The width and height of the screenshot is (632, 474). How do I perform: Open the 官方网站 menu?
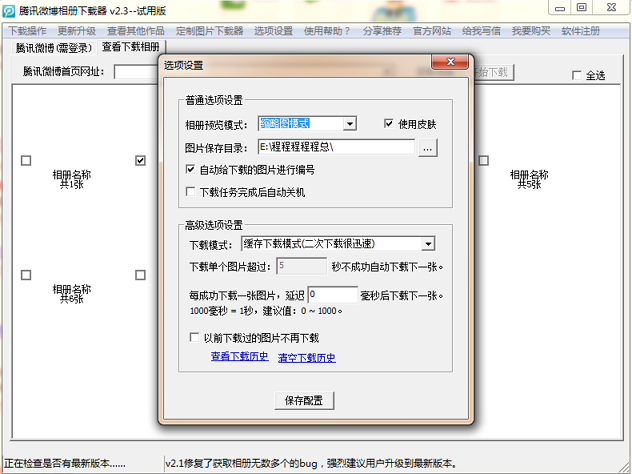(x=432, y=31)
